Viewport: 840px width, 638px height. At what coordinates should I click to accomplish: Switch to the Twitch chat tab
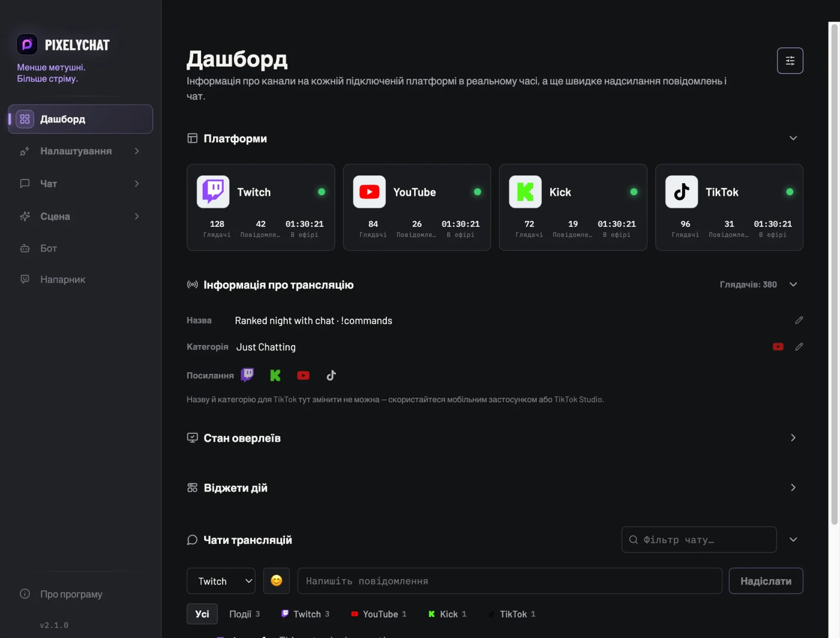coord(305,614)
